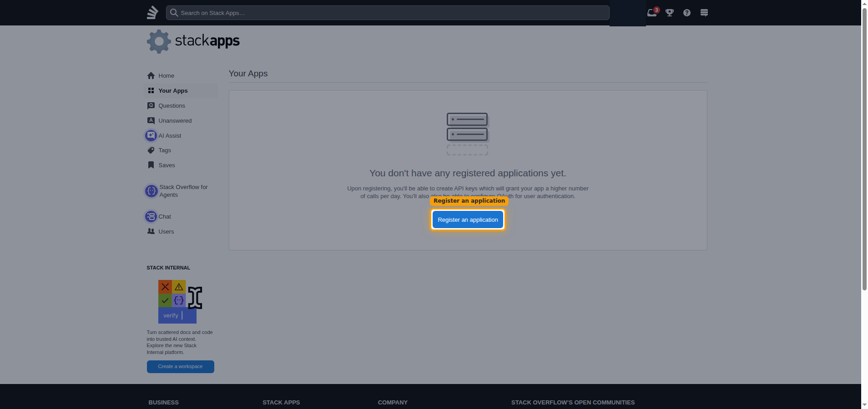Open the inbox icon with the red badge
Screen dimensions: 868x409
[x=652, y=12]
